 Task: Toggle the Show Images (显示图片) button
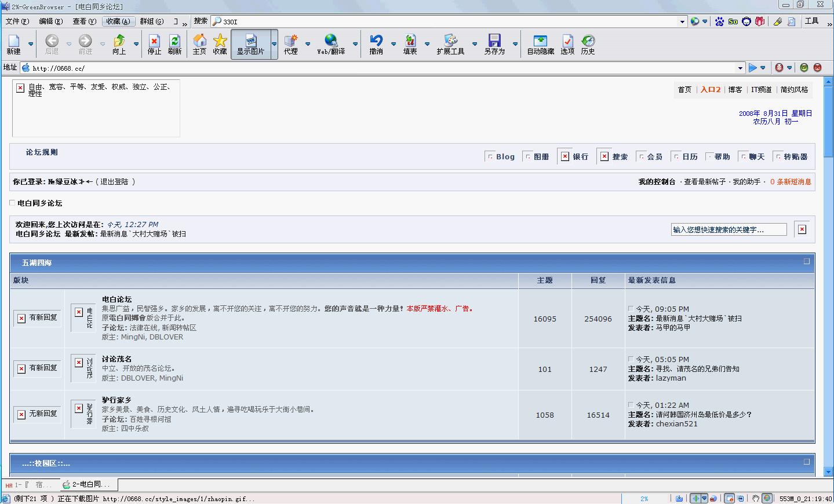tap(250, 44)
